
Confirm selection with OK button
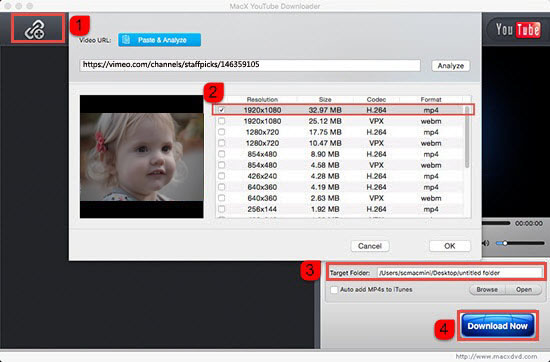click(450, 246)
